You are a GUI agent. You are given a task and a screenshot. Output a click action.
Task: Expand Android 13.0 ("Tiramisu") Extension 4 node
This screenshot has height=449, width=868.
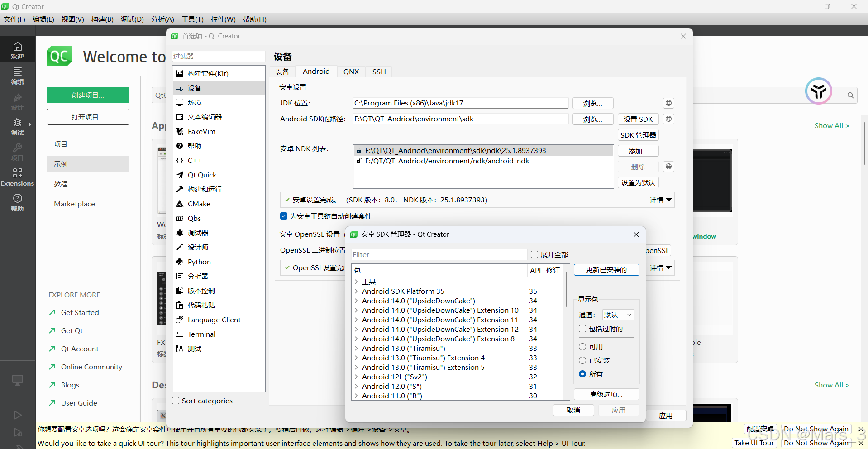(x=357, y=358)
